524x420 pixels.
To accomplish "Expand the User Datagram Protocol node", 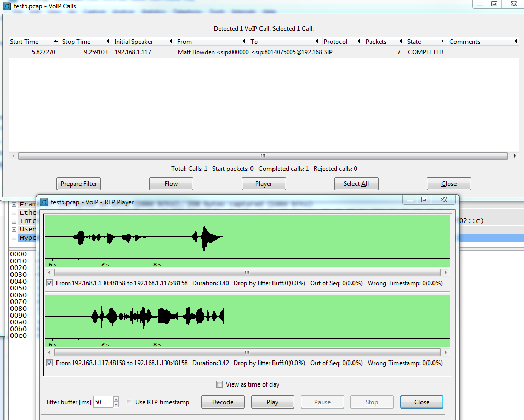I will coord(14,229).
